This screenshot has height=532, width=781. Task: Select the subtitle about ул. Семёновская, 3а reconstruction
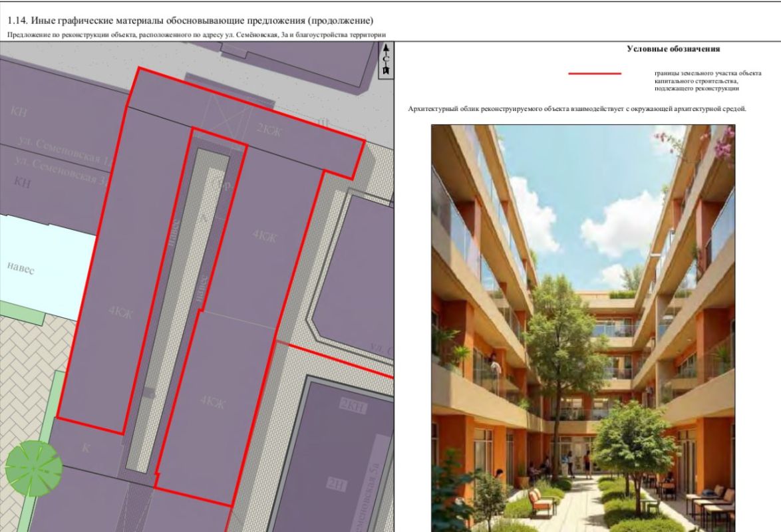(x=197, y=35)
